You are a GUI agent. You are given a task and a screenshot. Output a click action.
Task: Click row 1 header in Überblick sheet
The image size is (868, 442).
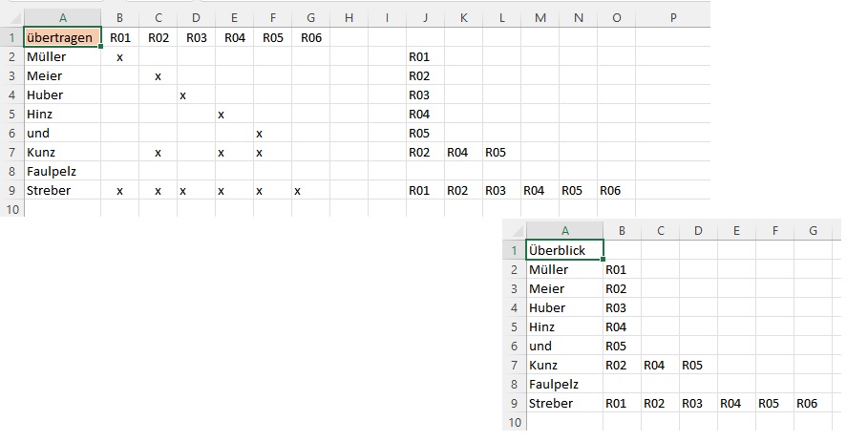[x=515, y=250]
